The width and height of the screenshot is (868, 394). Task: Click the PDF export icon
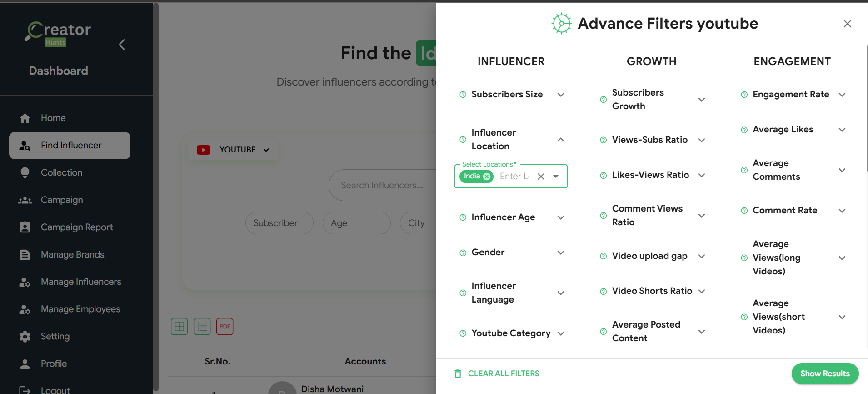pos(224,326)
